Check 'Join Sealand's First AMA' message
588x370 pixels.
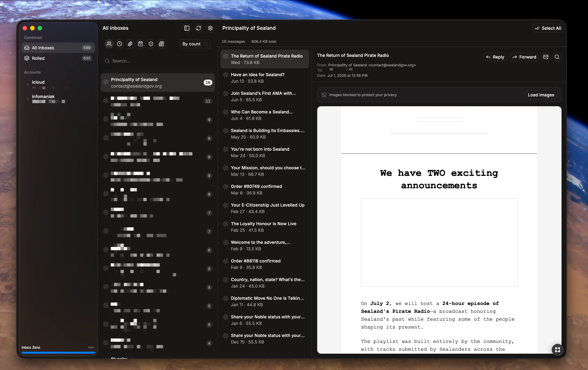[226, 93]
